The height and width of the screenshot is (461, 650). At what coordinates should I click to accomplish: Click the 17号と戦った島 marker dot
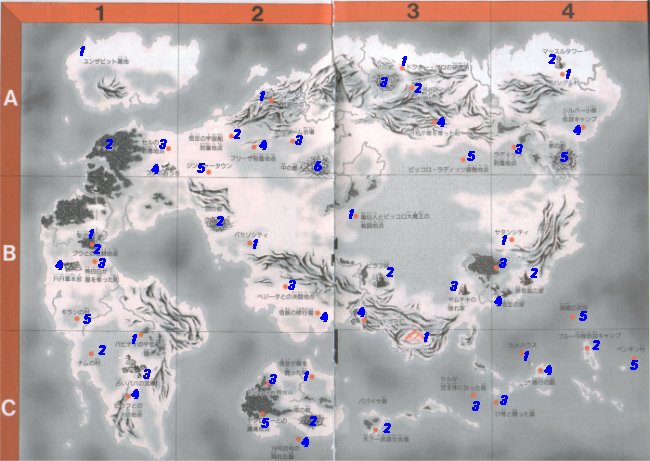click(x=496, y=402)
